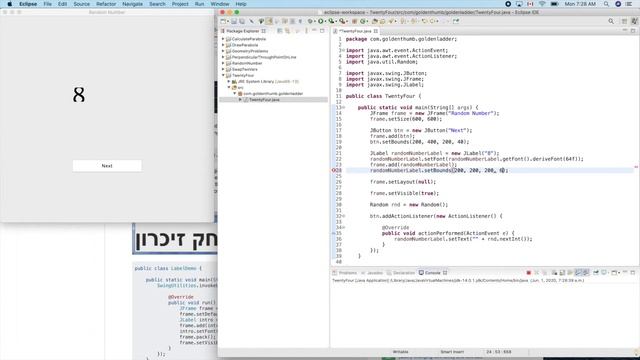This screenshot has width=640, height=360.
Task: Select the SwapTwoVars project
Action: pos(244,69)
